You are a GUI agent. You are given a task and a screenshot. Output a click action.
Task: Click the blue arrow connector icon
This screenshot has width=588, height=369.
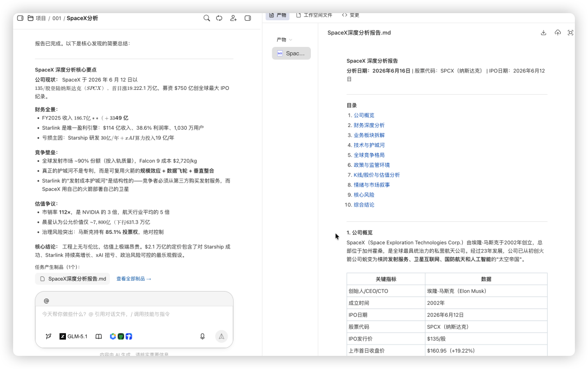point(129,336)
